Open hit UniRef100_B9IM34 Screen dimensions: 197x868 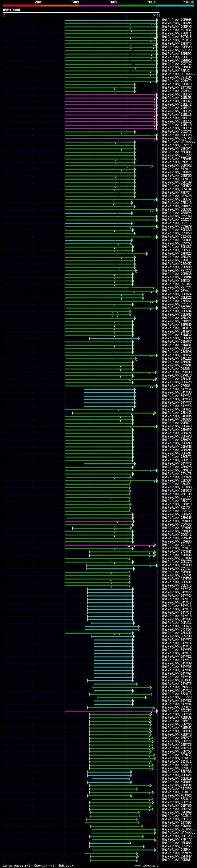tap(177, 30)
